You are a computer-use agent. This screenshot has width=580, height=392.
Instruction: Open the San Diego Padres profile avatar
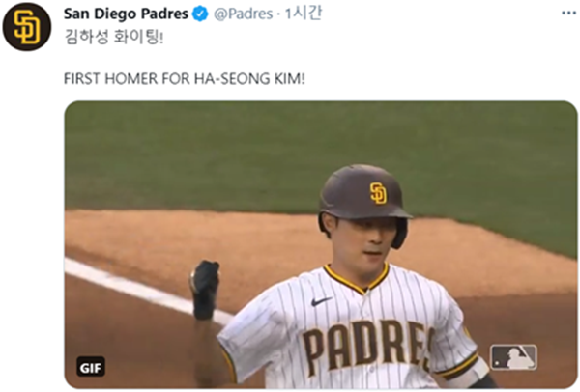point(27,27)
